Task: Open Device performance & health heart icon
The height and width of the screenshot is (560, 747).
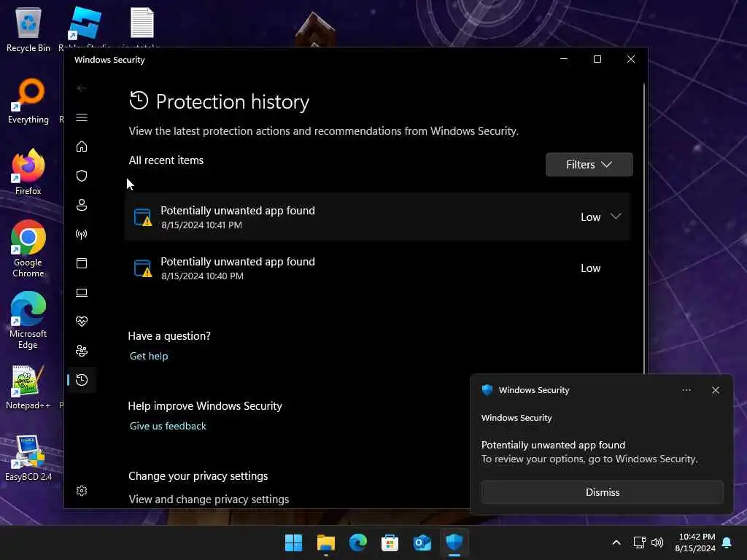Action: click(x=82, y=322)
